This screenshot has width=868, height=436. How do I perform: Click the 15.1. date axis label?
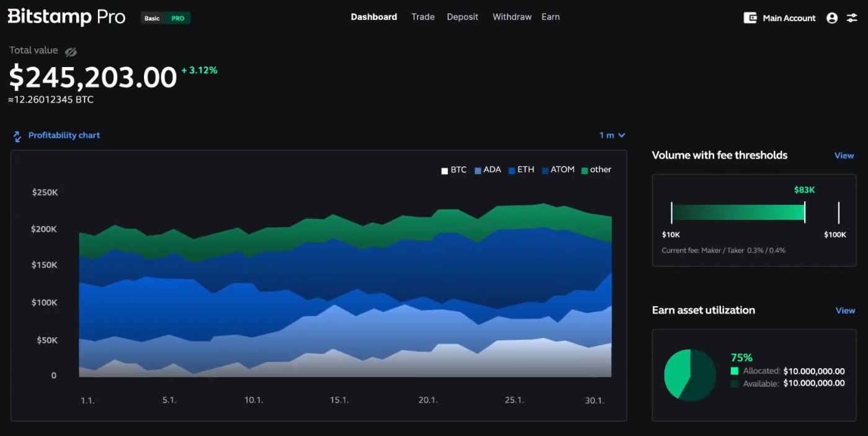click(x=339, y=400)
